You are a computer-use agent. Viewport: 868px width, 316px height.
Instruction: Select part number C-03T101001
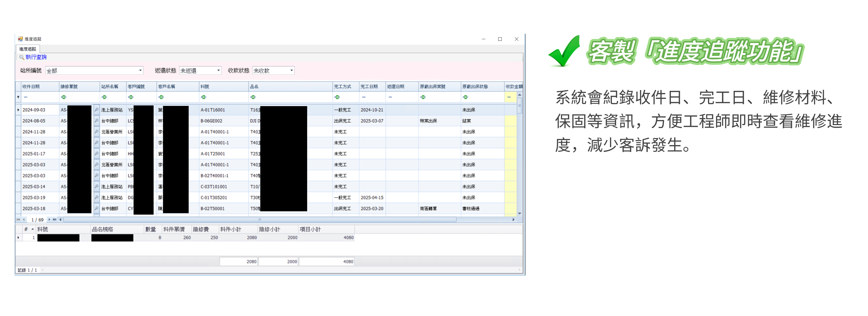[x=214, y=186]
